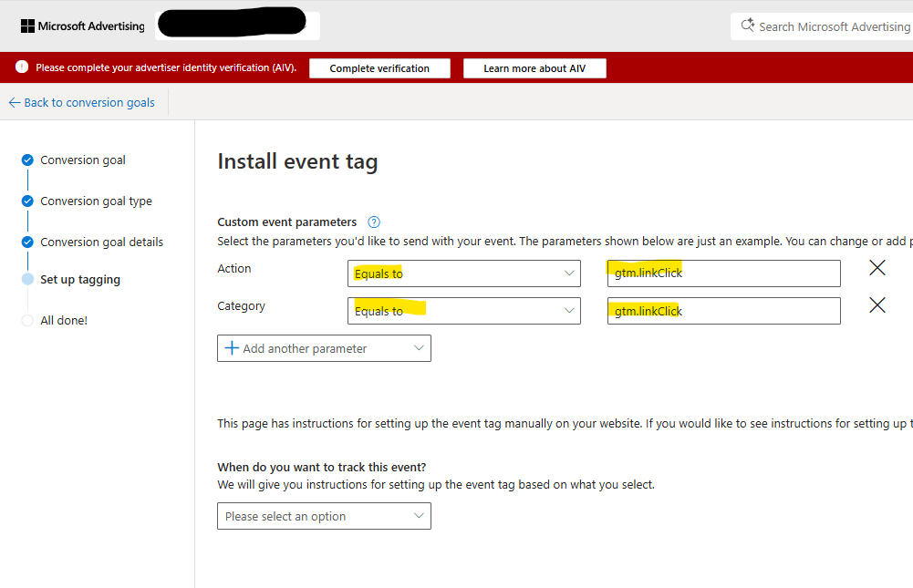Click the Search Microsoft Advertising box

(822, 26)
